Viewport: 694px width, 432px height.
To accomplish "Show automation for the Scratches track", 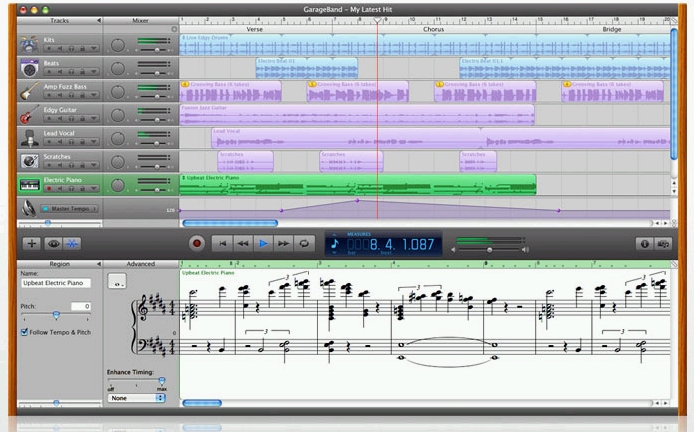I will tap(94, 165).
